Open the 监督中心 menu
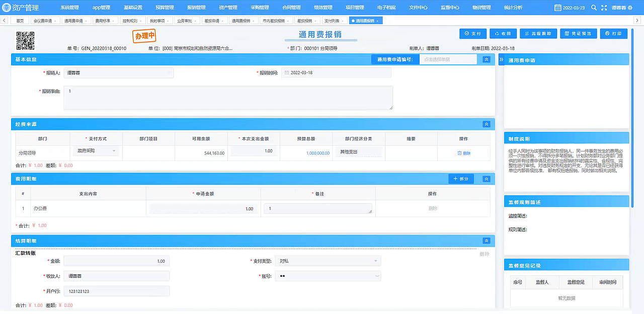 click(x=450, y=8)
